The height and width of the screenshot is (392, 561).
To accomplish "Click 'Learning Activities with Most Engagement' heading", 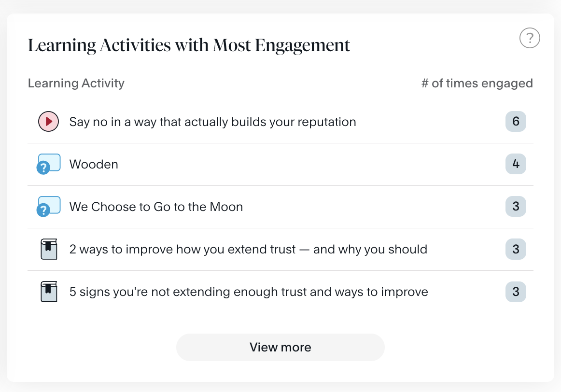I will [x=189, y=45].
